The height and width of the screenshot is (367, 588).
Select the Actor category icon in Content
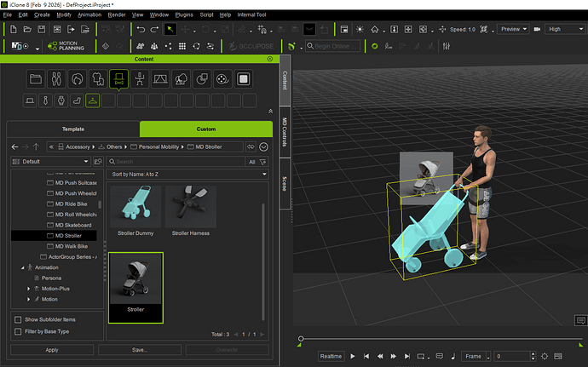(56, 79)
